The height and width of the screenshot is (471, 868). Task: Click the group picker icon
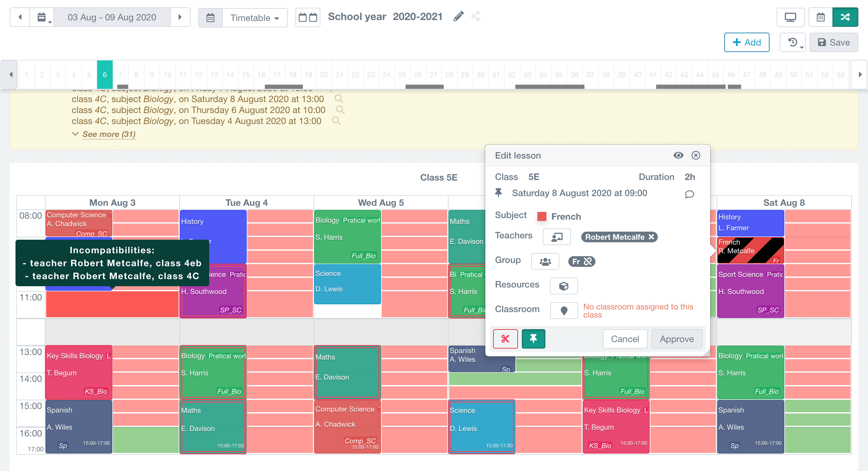[545, 262]
